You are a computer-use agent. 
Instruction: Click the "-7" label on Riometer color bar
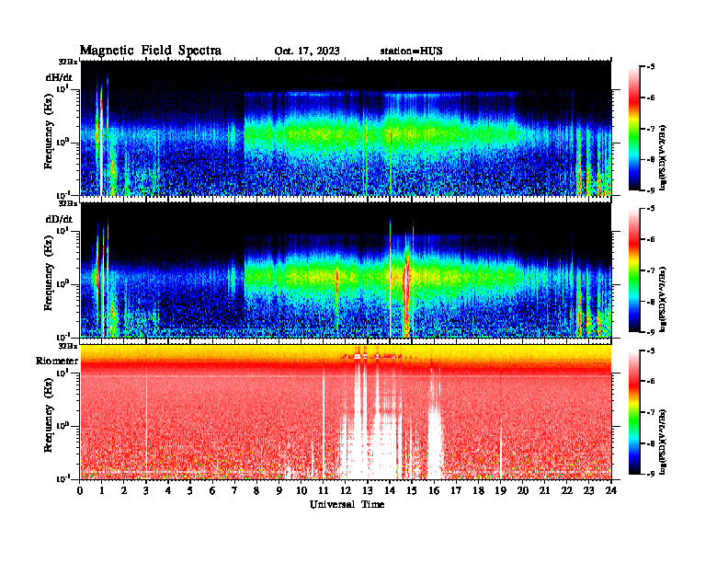pyautogui.click(x=651, y=412)
